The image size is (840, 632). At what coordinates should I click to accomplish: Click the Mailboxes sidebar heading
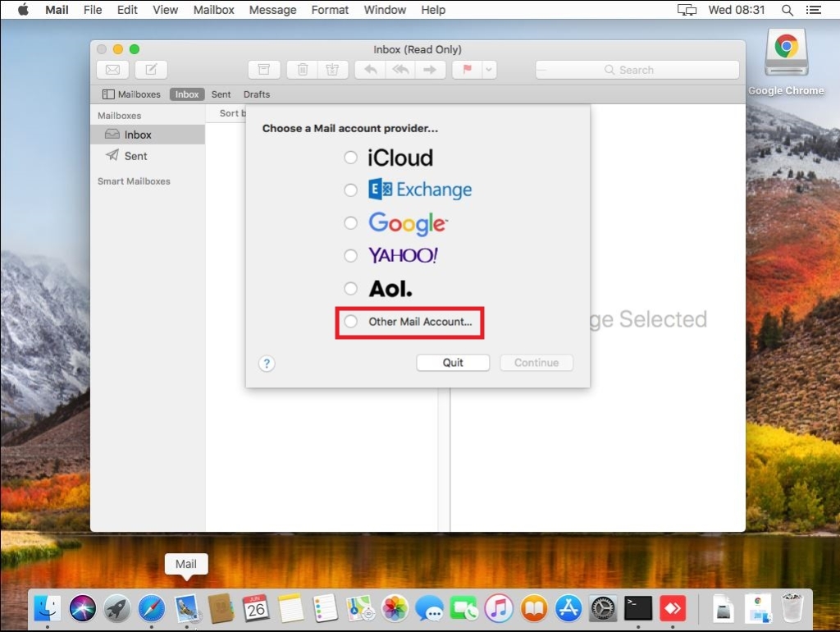[x=120, y=116]
